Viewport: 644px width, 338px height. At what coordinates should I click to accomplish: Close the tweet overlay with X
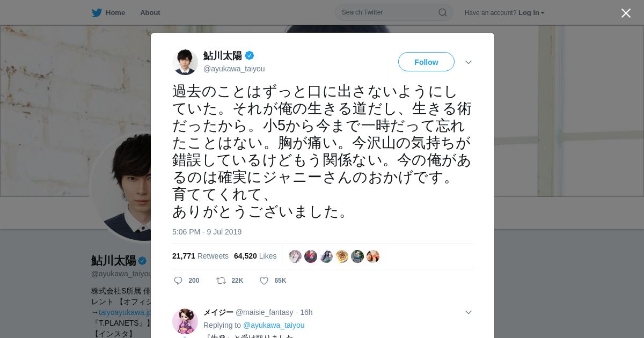(x=626, y=13)
